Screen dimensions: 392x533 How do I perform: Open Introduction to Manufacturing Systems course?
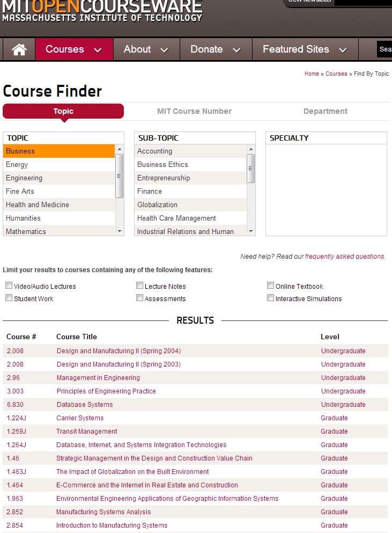click(112, 525)
